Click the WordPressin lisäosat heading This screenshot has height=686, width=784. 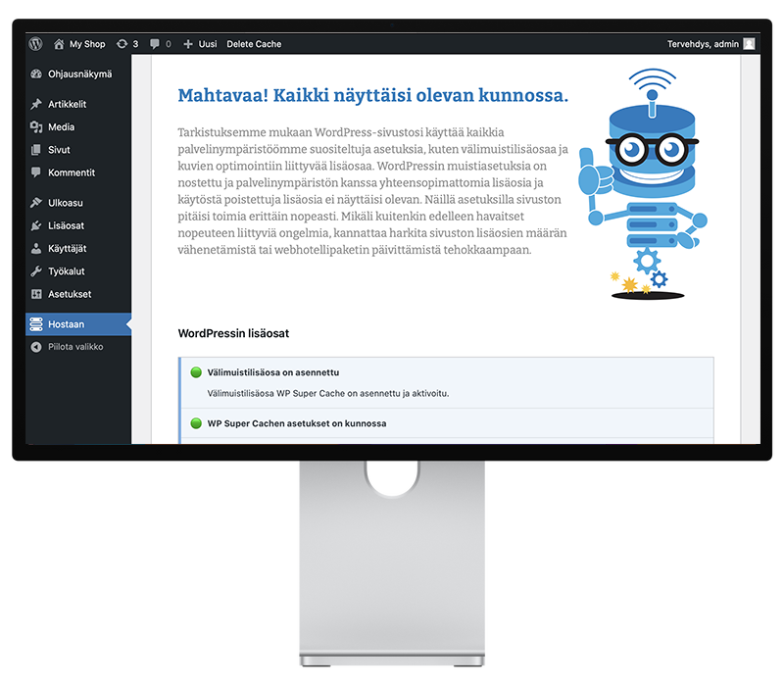(233, 333)
